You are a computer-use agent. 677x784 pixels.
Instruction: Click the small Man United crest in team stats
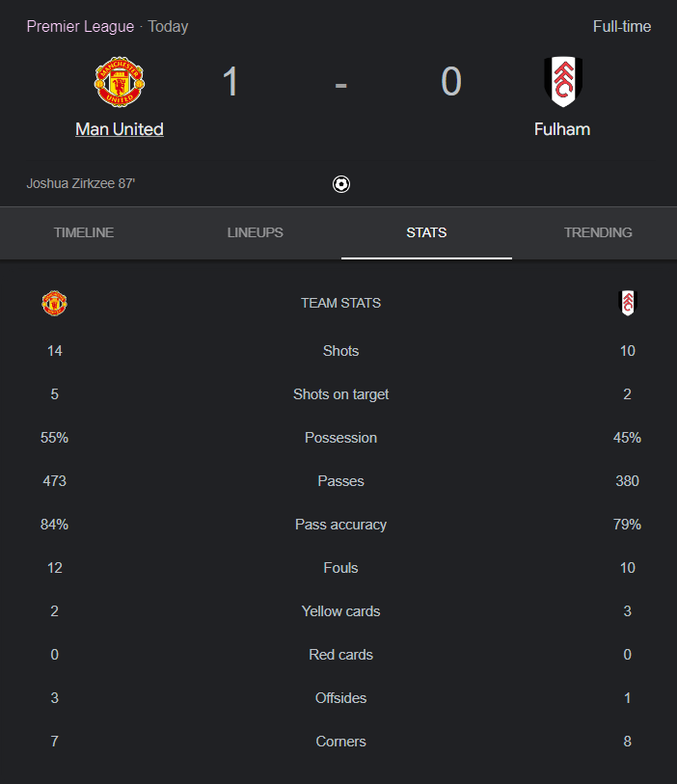[x=55, y=303]
